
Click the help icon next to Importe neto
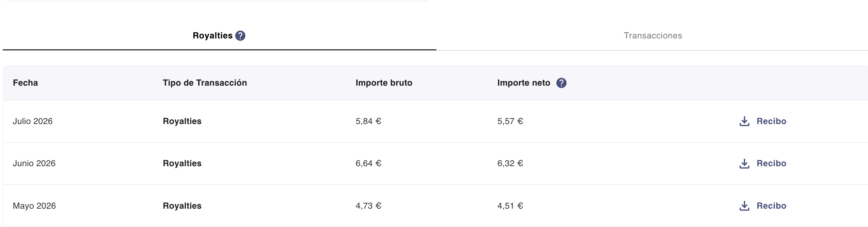point(561,83)
